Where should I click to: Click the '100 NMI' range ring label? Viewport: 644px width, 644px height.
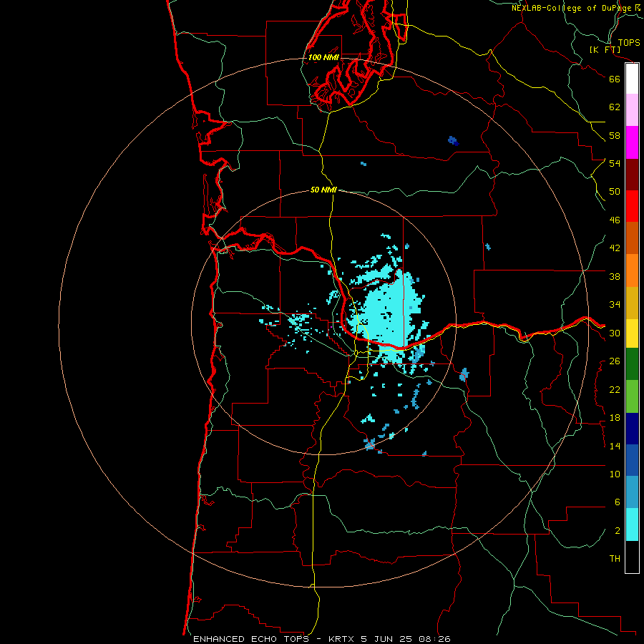click(323, 57)
